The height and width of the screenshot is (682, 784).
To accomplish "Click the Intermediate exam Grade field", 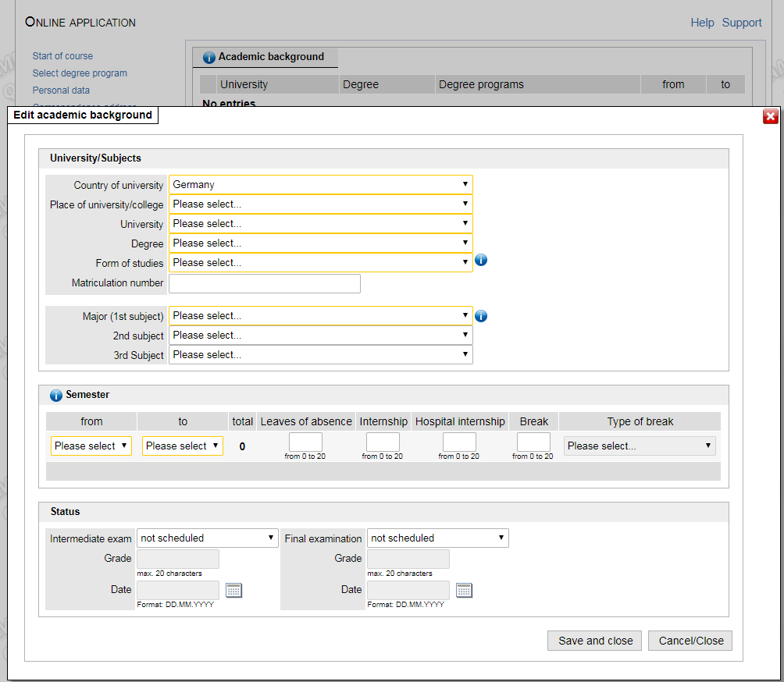I will 178,559.
